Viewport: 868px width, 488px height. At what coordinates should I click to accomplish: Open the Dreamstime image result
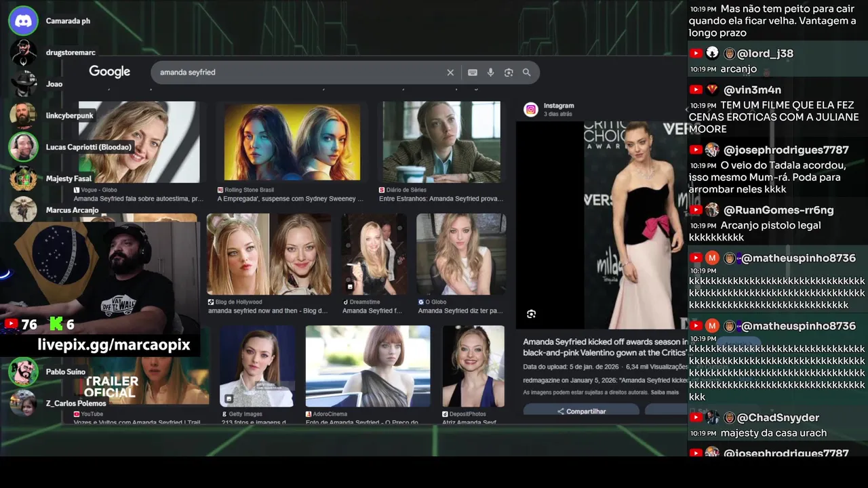(374, 254)
